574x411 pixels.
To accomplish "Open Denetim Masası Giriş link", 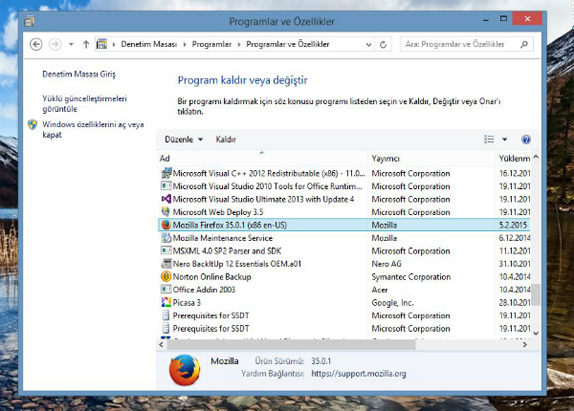I will 79,74.
